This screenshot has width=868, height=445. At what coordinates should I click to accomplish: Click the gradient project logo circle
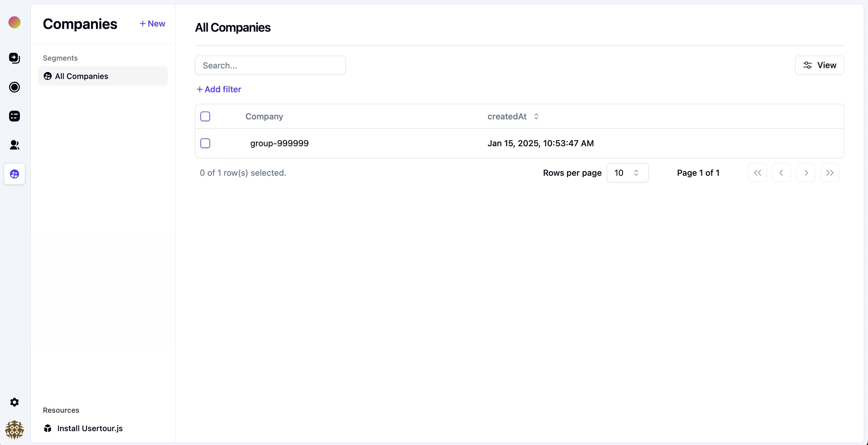pyautogui.click(x=14, y=22)
